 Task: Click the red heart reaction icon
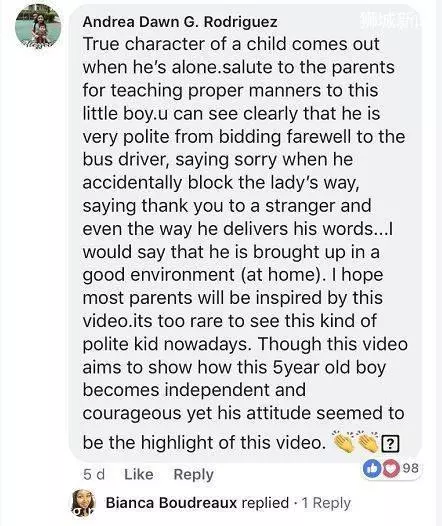(x=390, y=469)
